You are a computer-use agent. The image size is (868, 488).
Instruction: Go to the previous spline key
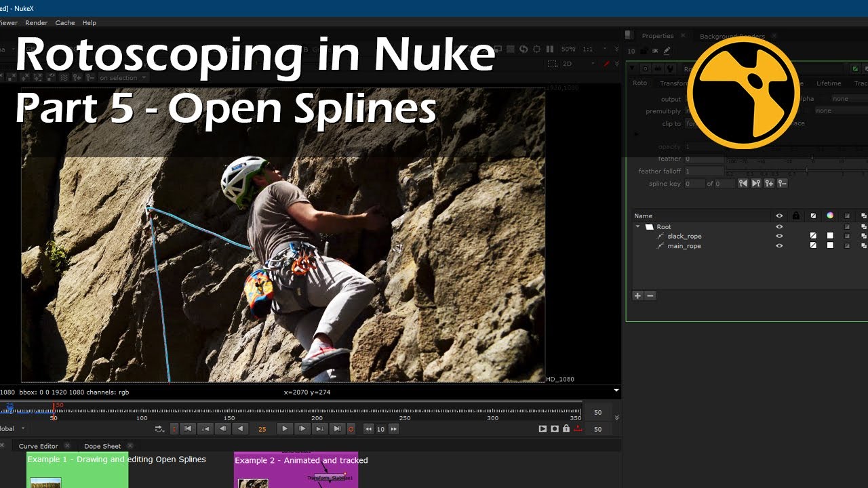743,183
